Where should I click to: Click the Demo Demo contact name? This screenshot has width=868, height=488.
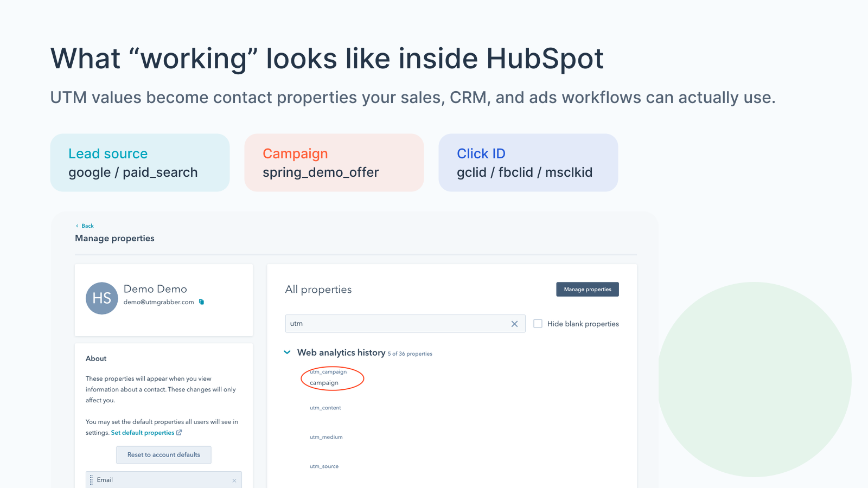pos(155,289)
